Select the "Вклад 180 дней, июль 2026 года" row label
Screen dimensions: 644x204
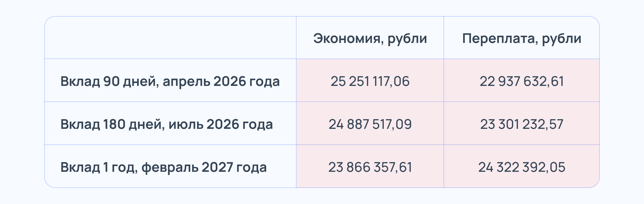tap(166, 124)
